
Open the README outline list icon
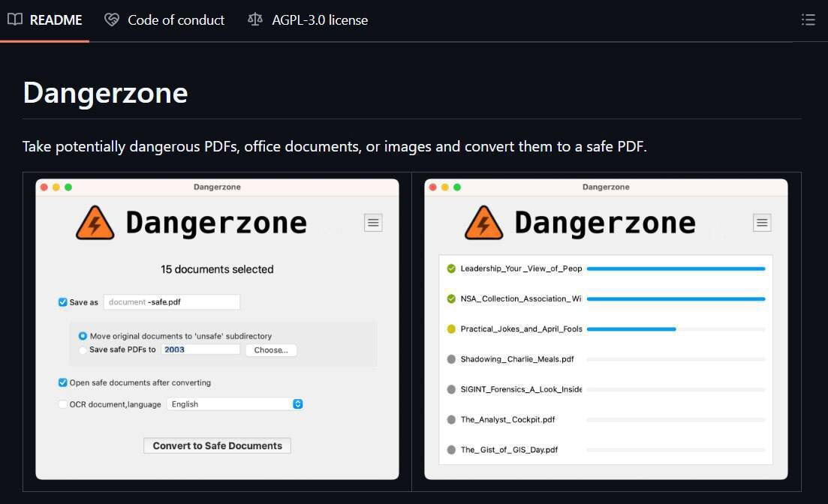[808, 20]
